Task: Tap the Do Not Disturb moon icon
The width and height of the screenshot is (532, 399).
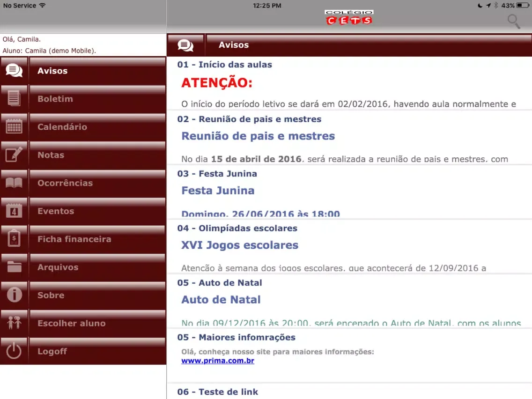Action: [480, 6]
